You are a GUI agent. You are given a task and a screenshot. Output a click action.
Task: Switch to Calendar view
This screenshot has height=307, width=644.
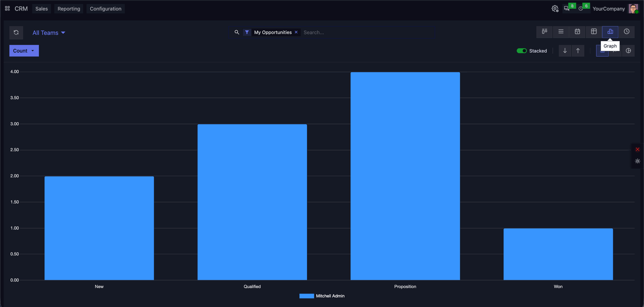(x=577, y=32)
